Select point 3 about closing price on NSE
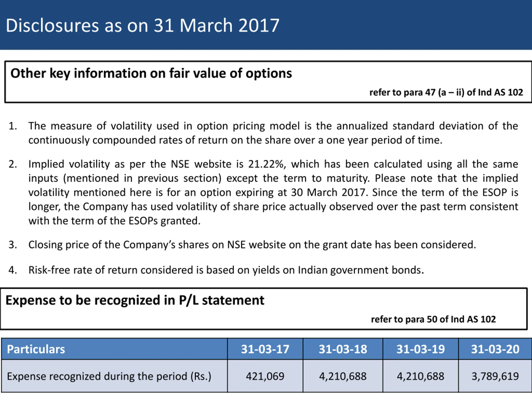This screenshot has width=532, height=399. point(252,245)
